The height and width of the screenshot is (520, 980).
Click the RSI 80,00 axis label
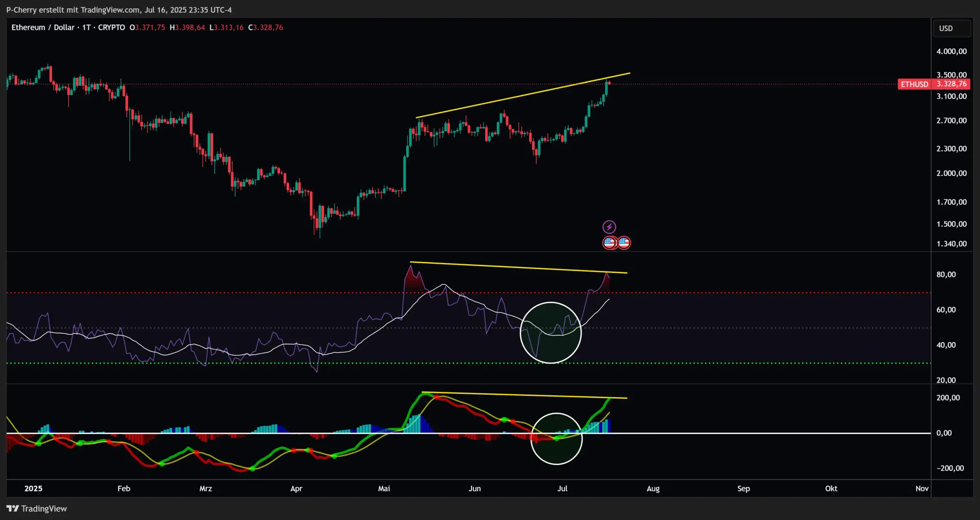tap(946, 274)
